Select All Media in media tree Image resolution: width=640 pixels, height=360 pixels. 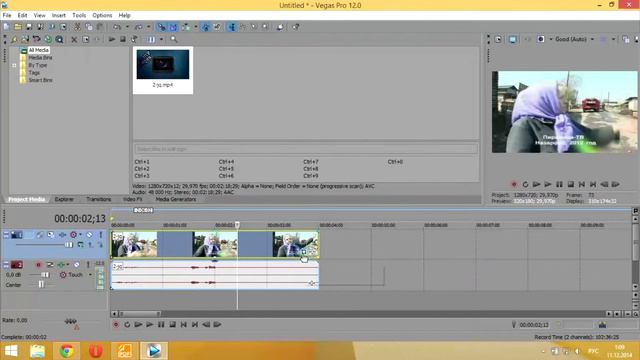(39, 50)
